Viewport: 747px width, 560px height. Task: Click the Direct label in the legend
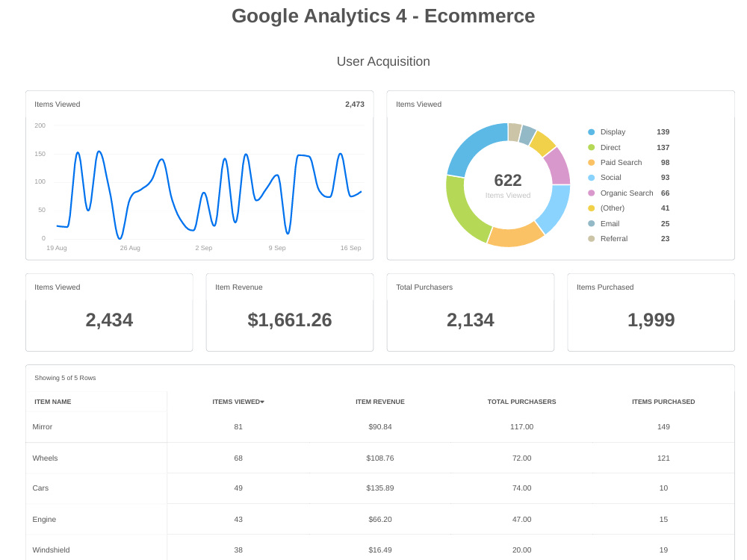(610, 148)
